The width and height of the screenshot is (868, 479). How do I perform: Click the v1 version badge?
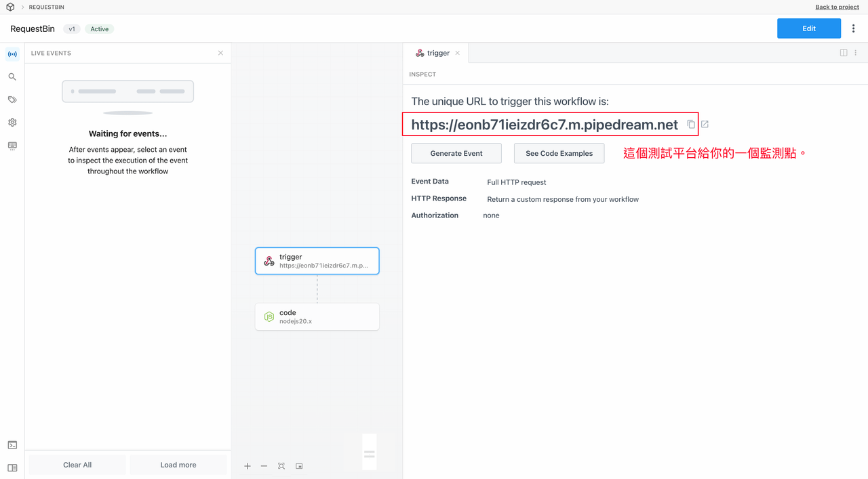[x=72, y=29]
